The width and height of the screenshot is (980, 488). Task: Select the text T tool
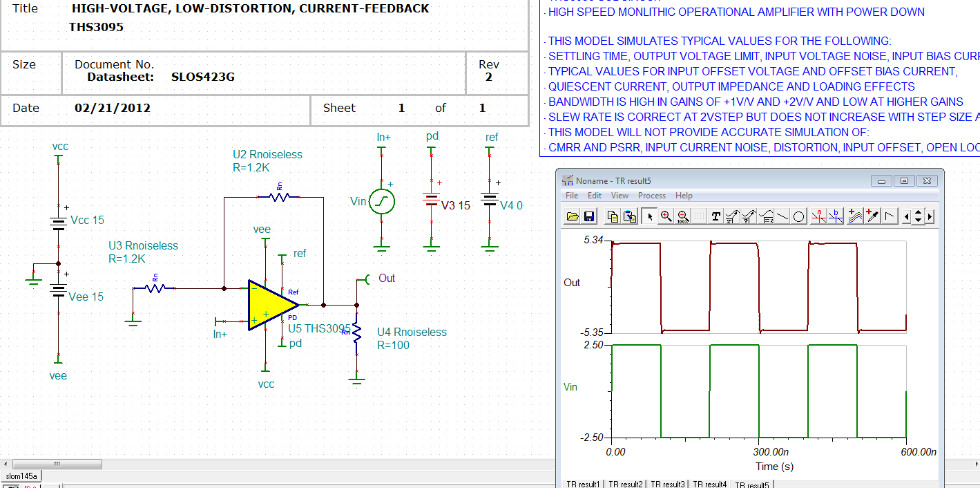tap(715, 216)
